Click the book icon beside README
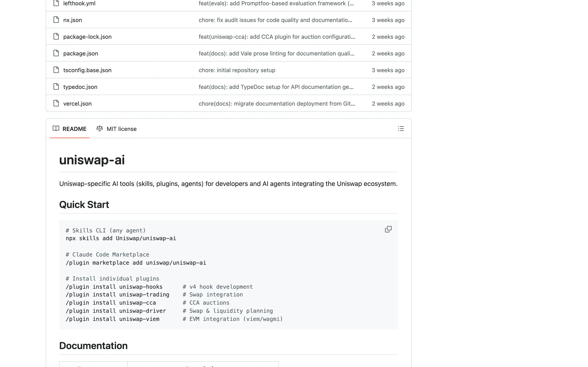Viewport: 588px width, 367px height. pyautogui.click(x=56, y=129)
